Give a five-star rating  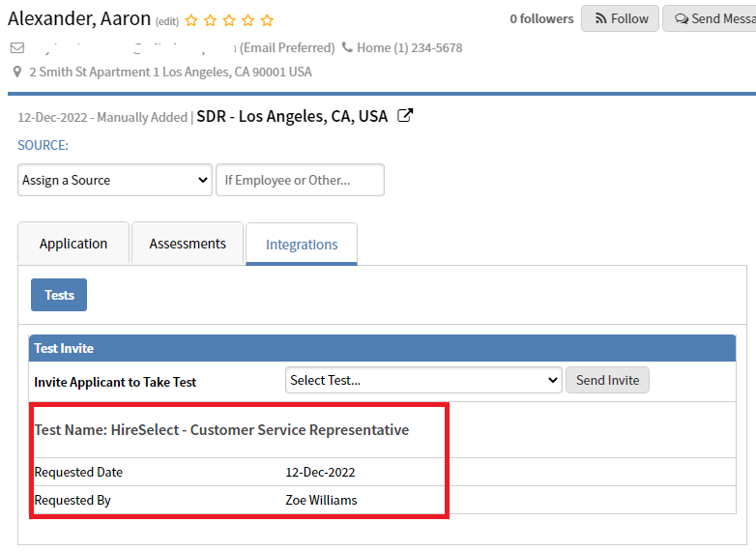[267, 20]
